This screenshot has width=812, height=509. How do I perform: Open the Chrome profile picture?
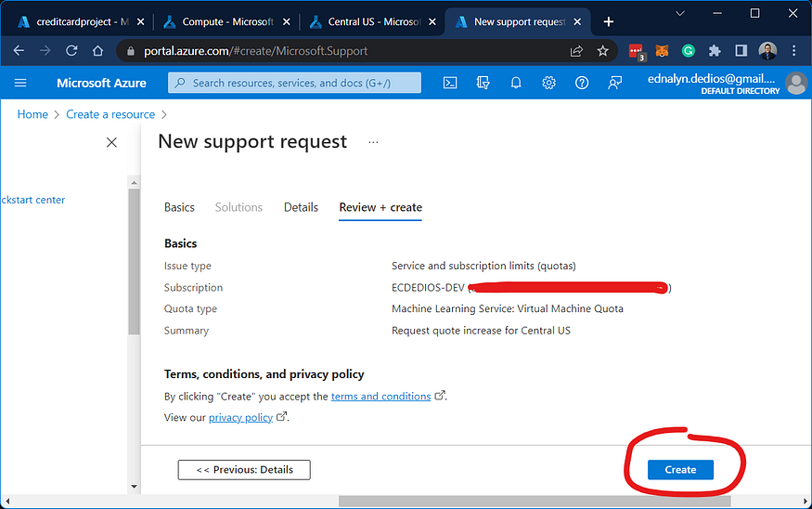(x=767, y=51)
